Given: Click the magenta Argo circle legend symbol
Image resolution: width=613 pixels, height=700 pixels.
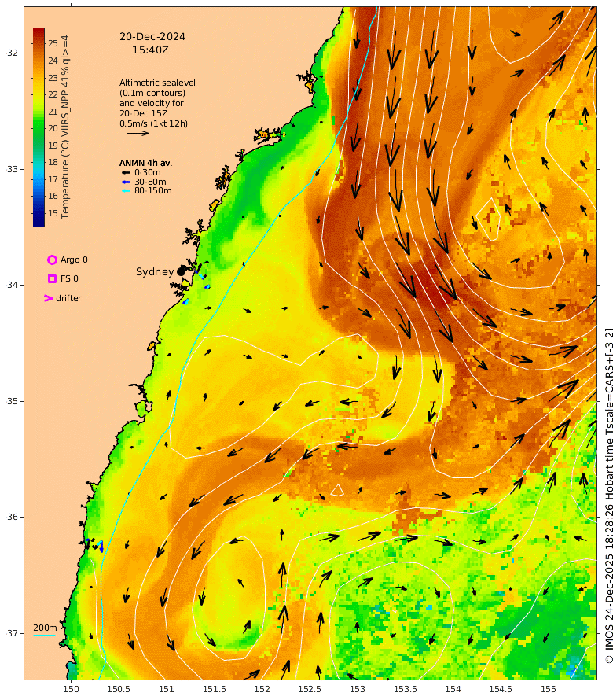Looking at the screenshot, I should tap(52, 260).
